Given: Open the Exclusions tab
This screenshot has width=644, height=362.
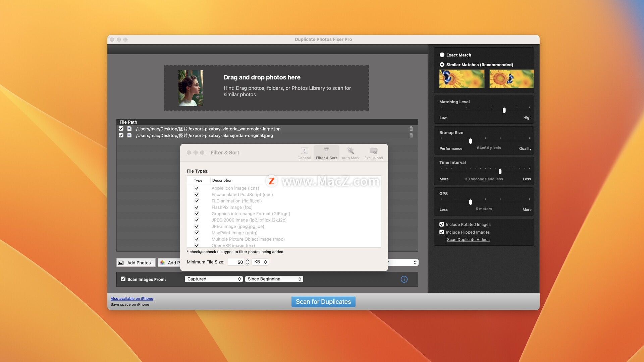Looking at the screenshot, I should click(x=374, y=153).
